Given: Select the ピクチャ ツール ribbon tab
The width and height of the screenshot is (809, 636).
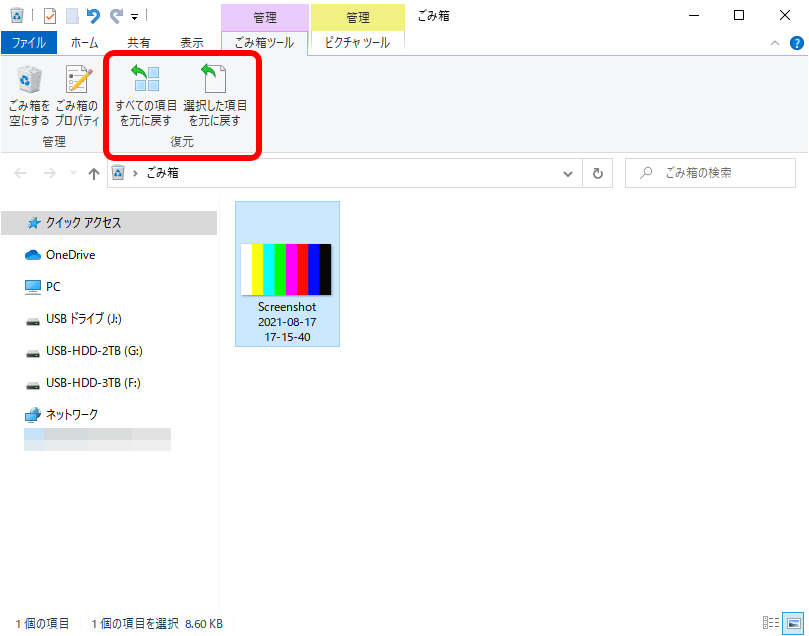Looking at the screenshot, I should 357,43.
